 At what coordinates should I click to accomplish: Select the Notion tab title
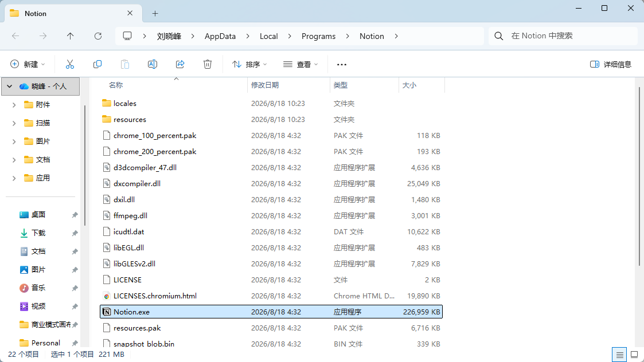click(x=36, y=14)
